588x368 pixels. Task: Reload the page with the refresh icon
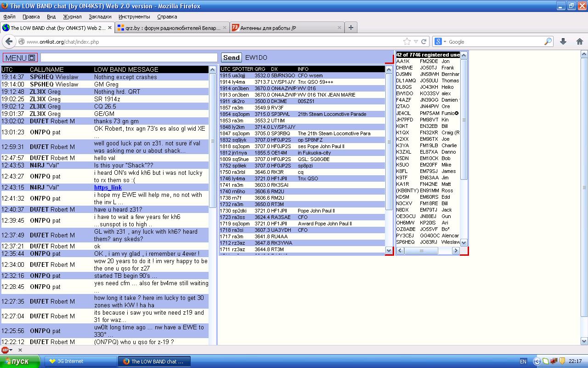tap(424, 41)
